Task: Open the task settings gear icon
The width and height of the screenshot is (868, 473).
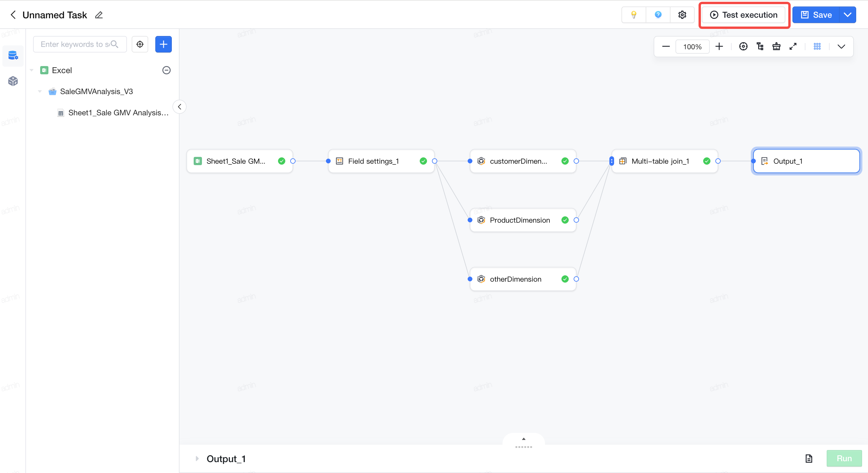Action: (682, 15)
